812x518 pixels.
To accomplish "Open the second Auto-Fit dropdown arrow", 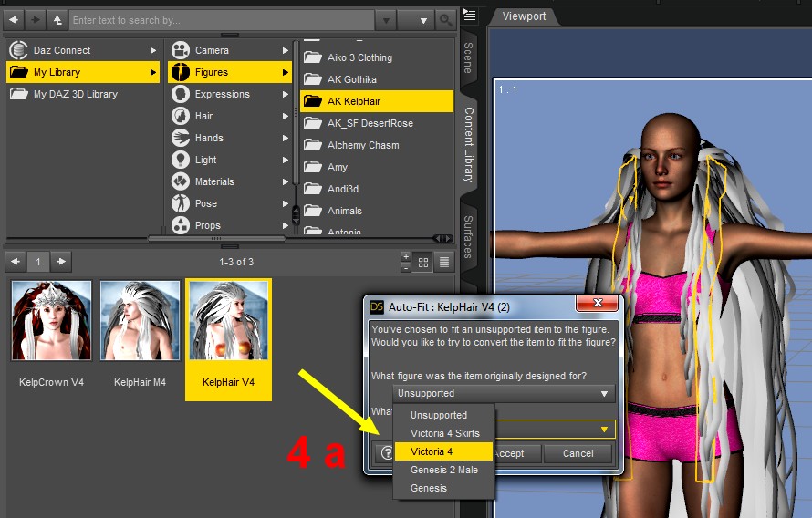I will click(604, 430).
